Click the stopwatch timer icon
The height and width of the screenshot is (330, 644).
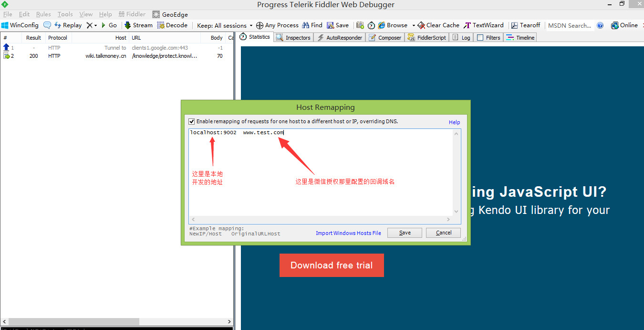371,25
